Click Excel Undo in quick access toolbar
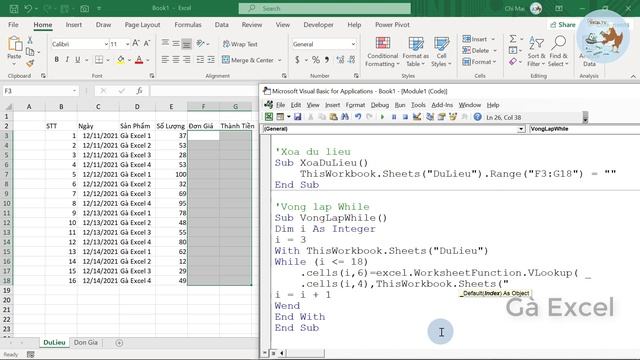 (28, 8)
